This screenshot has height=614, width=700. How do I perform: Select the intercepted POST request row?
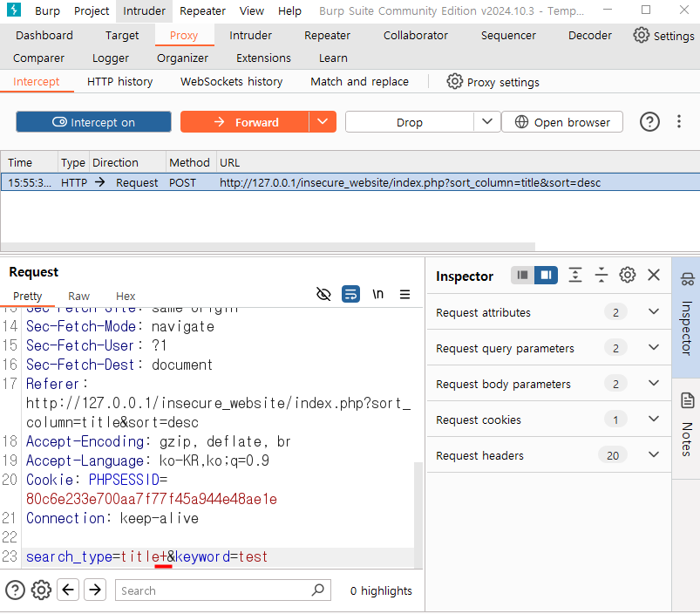point(350,182)
